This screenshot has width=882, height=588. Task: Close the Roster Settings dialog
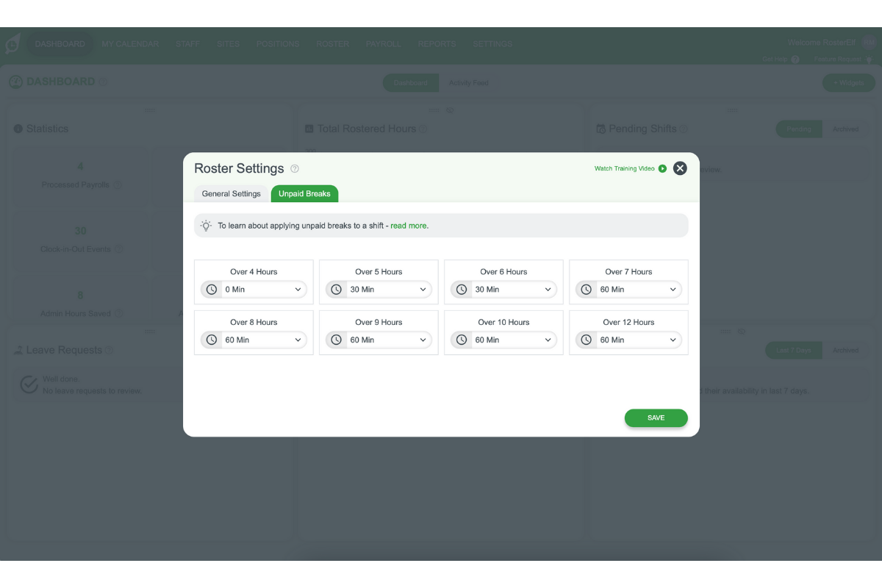click(x=680, y=168)
